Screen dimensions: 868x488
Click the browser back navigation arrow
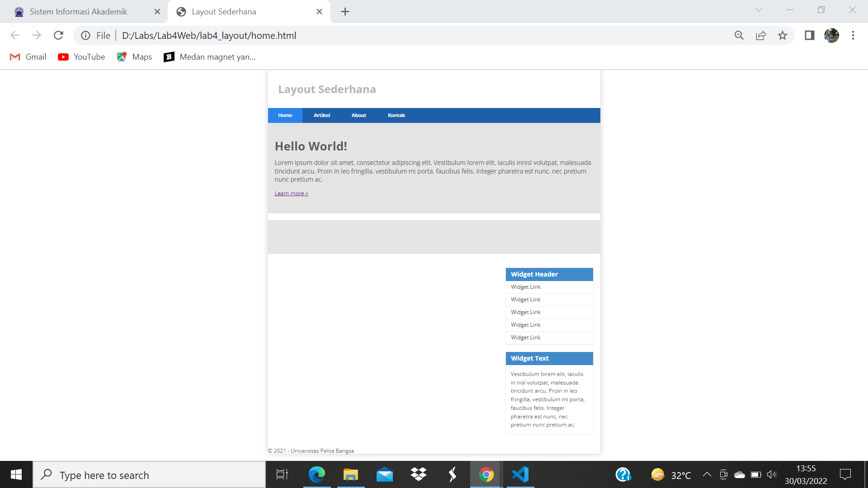pyautogui.click(x=15, y=35)
